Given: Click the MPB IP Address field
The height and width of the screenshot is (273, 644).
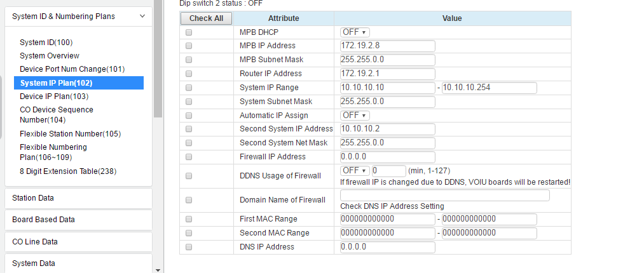Looking at the screenshot, I should point(388,46).
